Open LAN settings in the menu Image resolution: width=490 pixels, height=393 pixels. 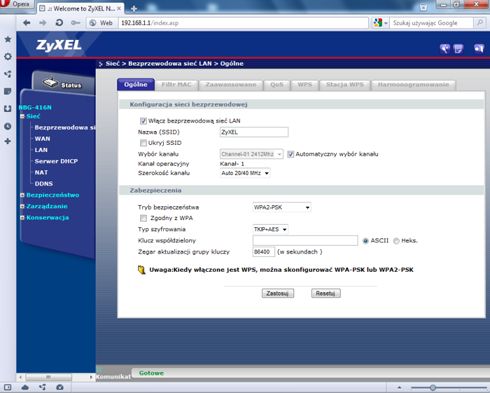[41, 150]
